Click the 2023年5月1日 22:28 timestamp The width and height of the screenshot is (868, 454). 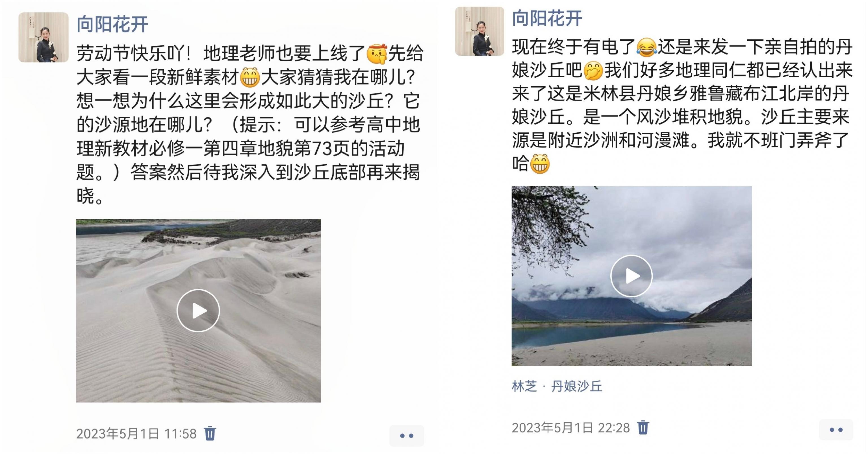click(570, 428)
